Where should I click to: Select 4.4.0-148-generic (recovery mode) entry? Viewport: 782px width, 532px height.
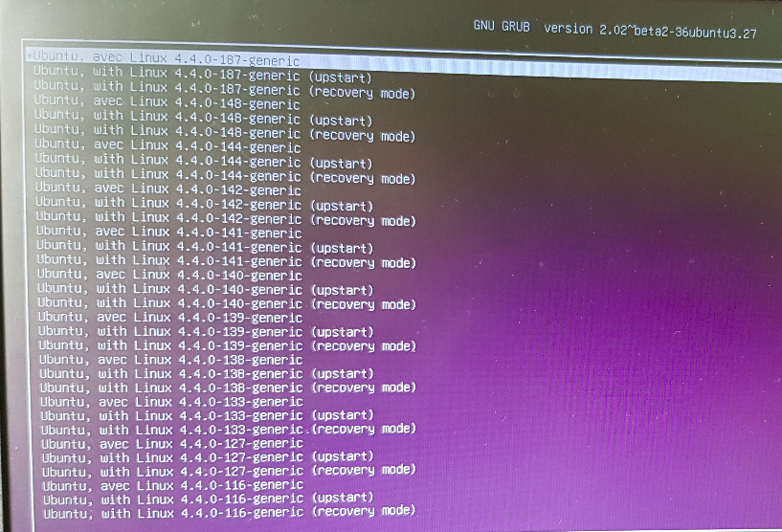click(225, 133)
